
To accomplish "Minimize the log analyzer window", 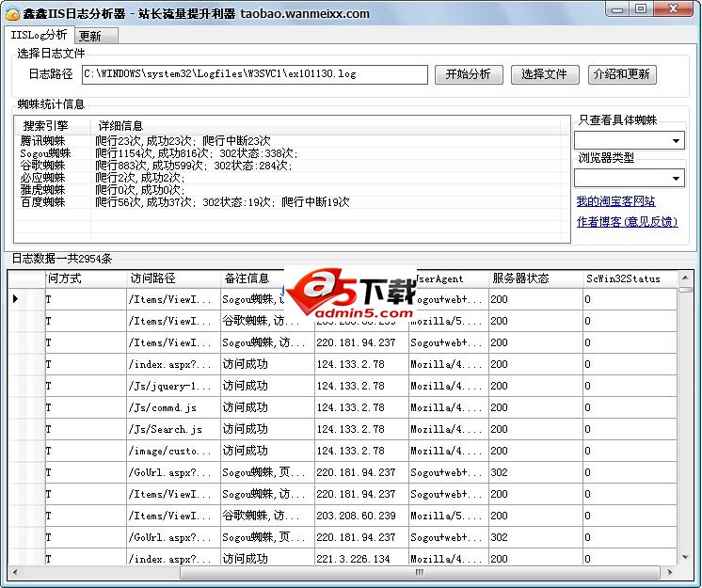I will 618,9.
